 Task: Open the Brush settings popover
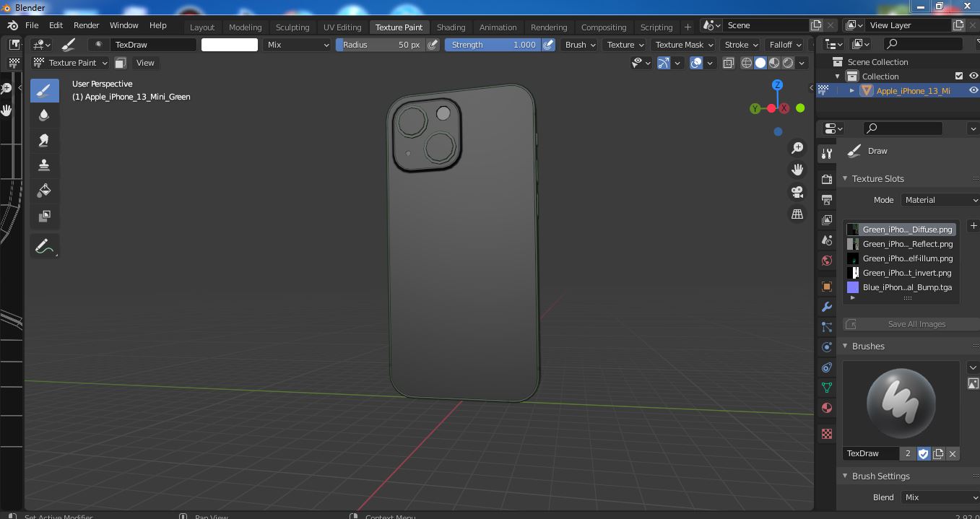tap(581, 45)
